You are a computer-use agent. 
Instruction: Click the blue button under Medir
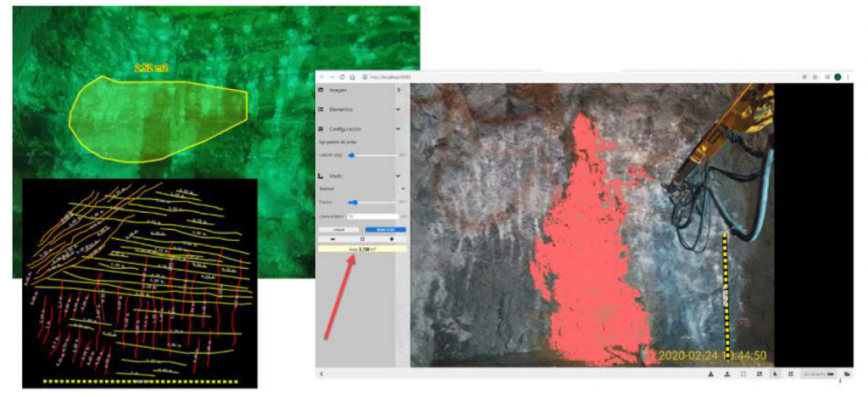385,229
